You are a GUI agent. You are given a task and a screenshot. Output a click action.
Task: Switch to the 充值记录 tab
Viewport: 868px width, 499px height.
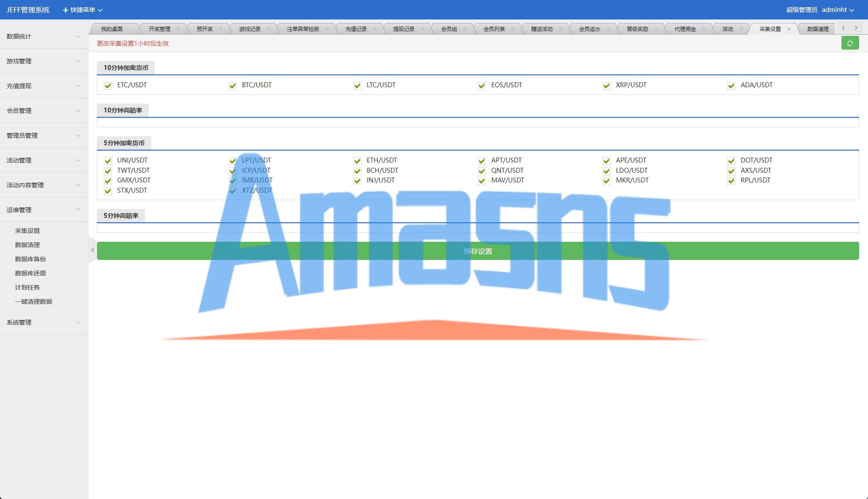pos(356,29)
